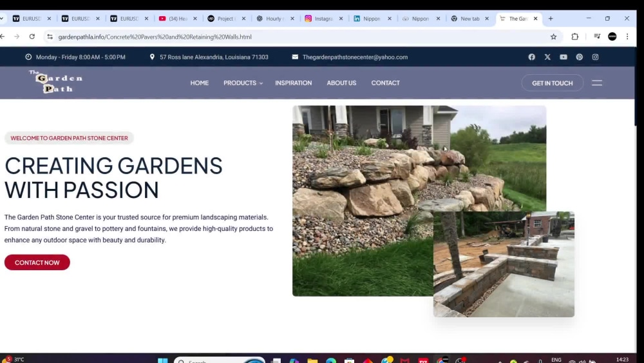
Task: Click the Garden Path logo
Action: point(56,82)
